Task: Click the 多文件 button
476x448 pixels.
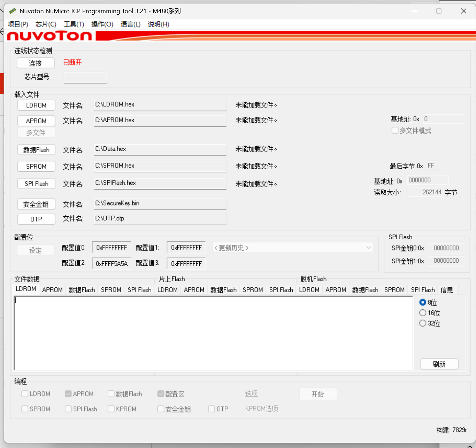Action: [x=36, y=132]
